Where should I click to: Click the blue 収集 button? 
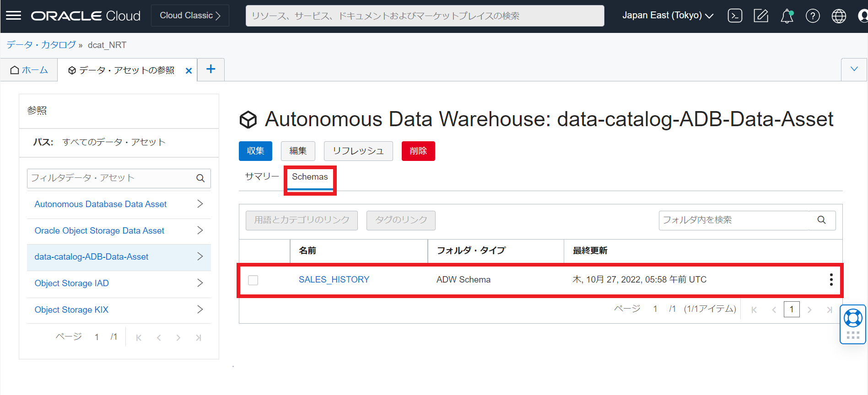(255, 151)
